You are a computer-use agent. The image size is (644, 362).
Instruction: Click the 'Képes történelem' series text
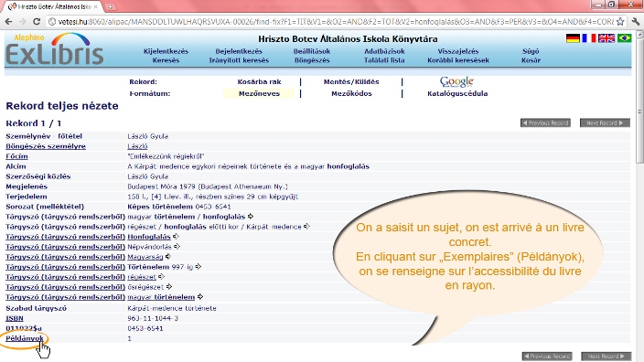pyautogui.click(x=160, y=207)
